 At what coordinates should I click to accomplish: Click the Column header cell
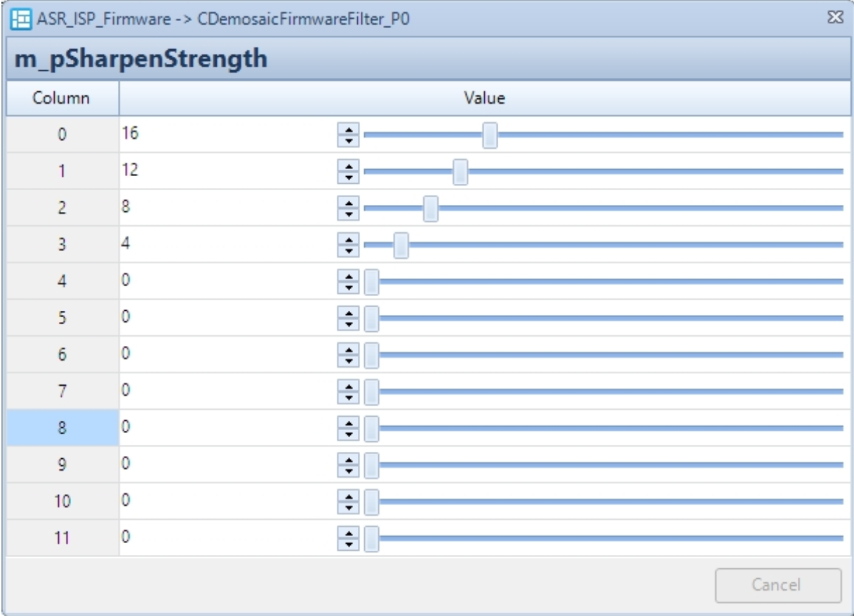(x=62, y=99)
